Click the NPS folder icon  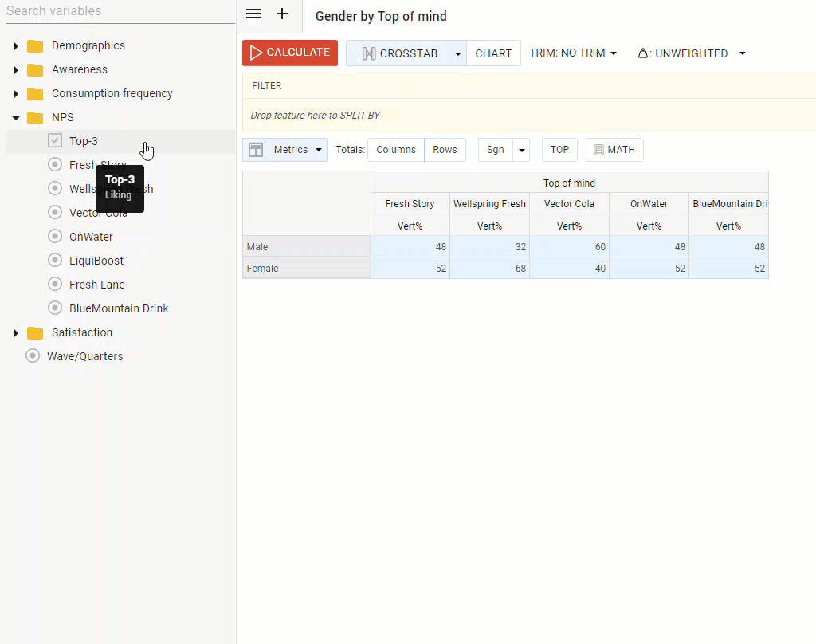(33, 117)
